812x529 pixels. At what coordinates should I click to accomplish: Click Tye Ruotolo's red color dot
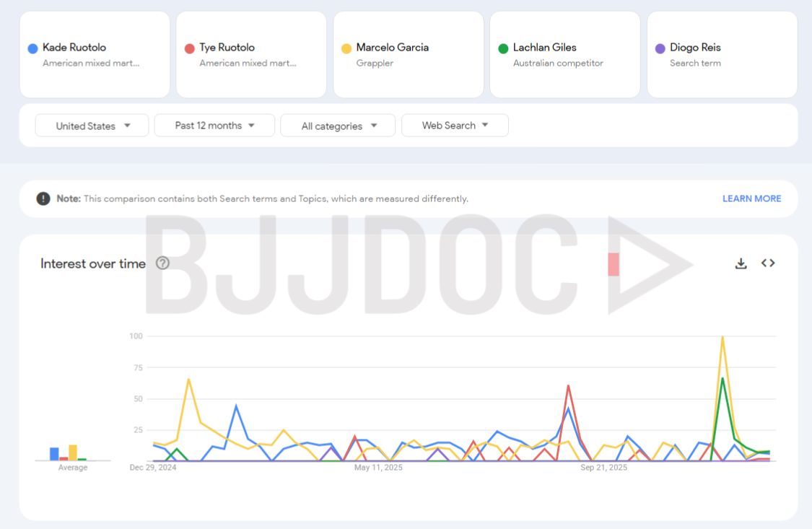189,48
